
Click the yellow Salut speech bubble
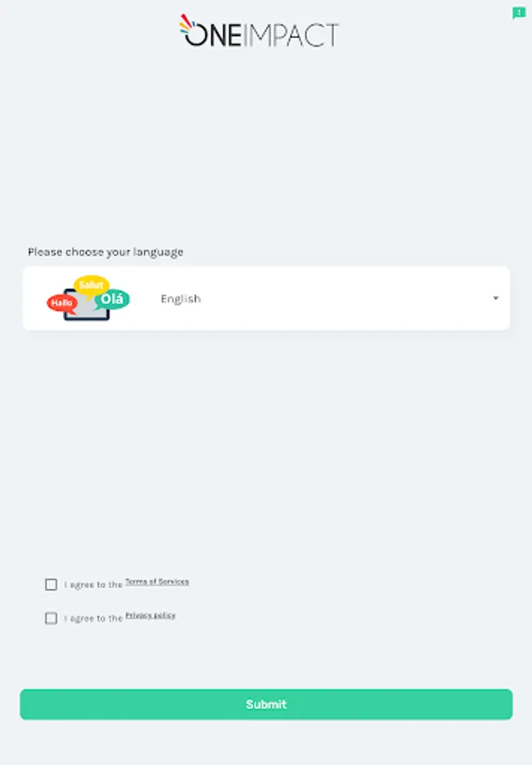pos(90,285)
